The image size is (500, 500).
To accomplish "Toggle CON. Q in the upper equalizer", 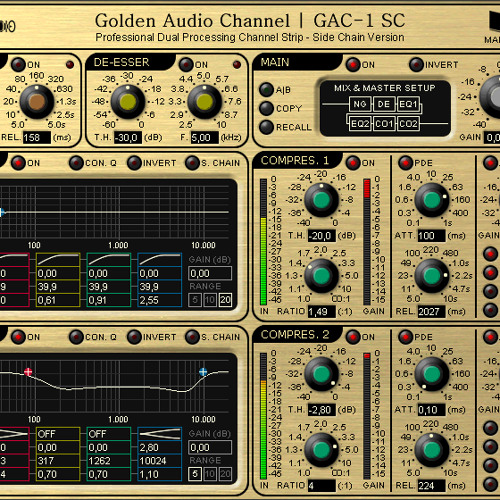I will [x=76, y=163].
